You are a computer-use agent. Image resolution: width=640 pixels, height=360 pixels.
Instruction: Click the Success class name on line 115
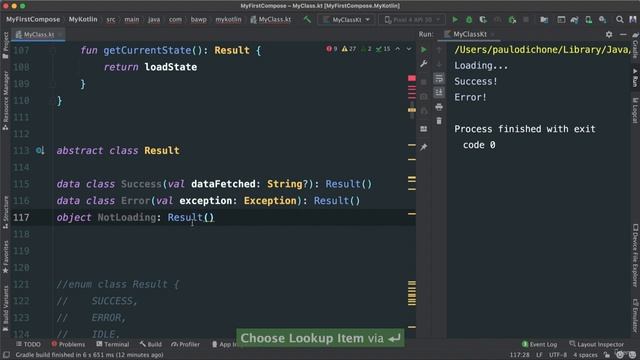(x=141, y=184)
